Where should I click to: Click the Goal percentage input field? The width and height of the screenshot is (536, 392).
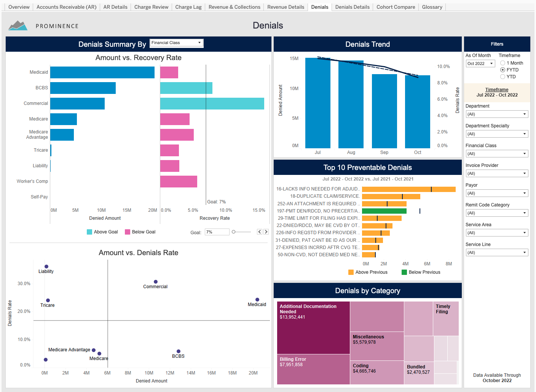point(217,232)
